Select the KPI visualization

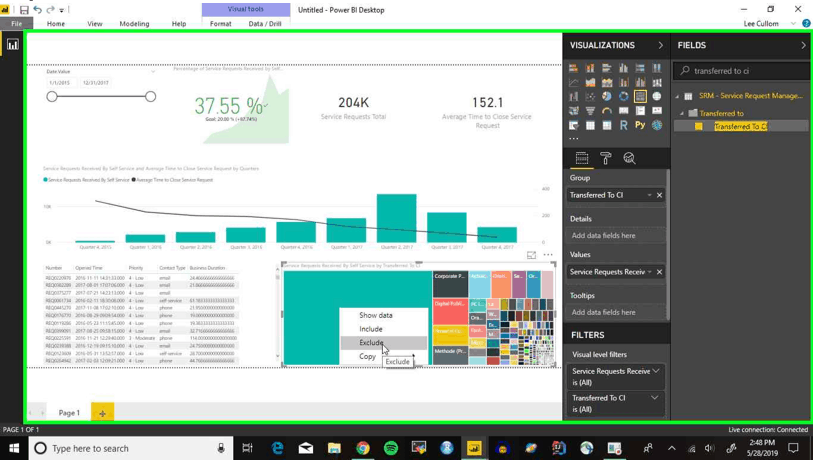[657, 110]
